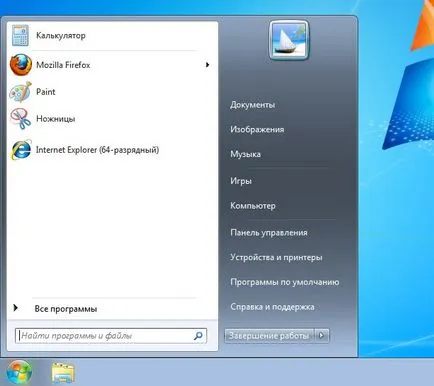Open the shutdown options arrow
This screenshot has height=386, width=434.
[x=322, y=336]
